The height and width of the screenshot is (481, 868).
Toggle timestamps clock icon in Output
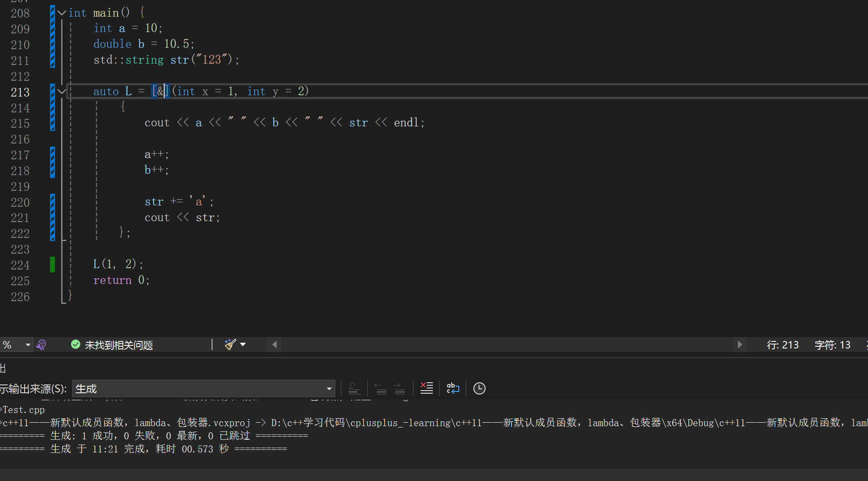[479, 388]
